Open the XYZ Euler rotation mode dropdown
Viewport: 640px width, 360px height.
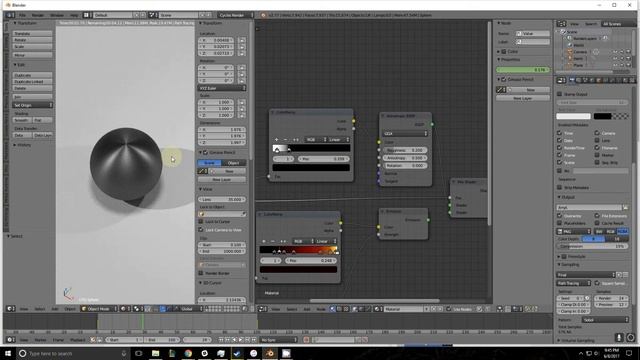(222, 88)
